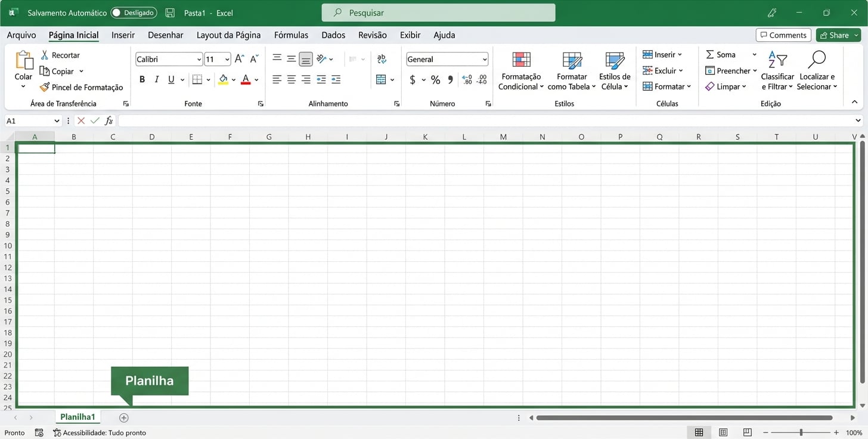The image size is (868, 439).
Task: Click the zoom slider handle
Action: point(801,432)
